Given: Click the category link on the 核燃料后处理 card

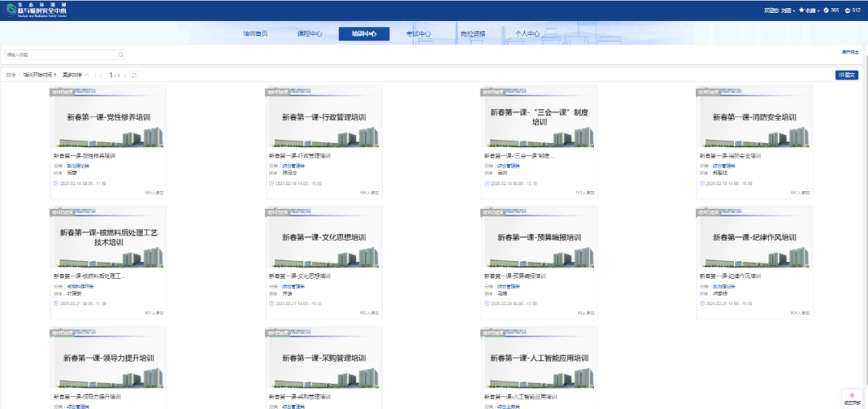Looking at the screenshot, I should tap(80, 286).
